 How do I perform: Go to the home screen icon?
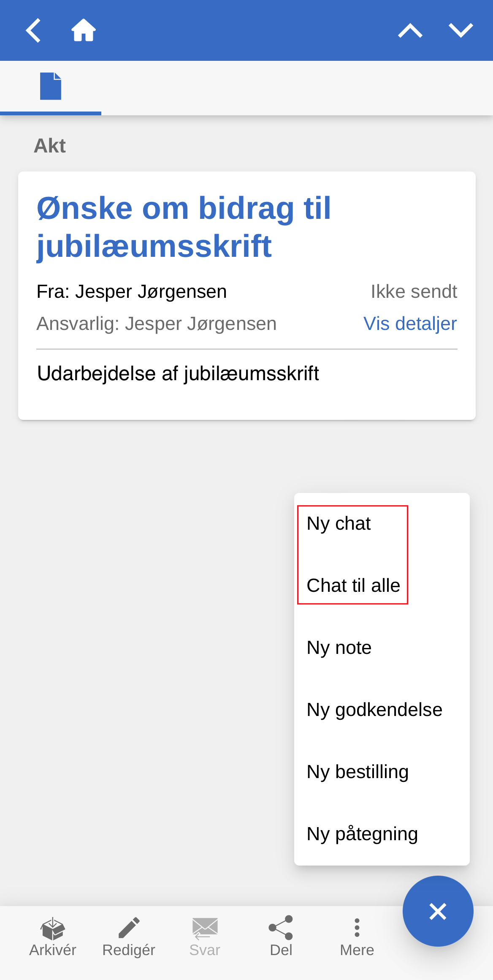[84, 30]
